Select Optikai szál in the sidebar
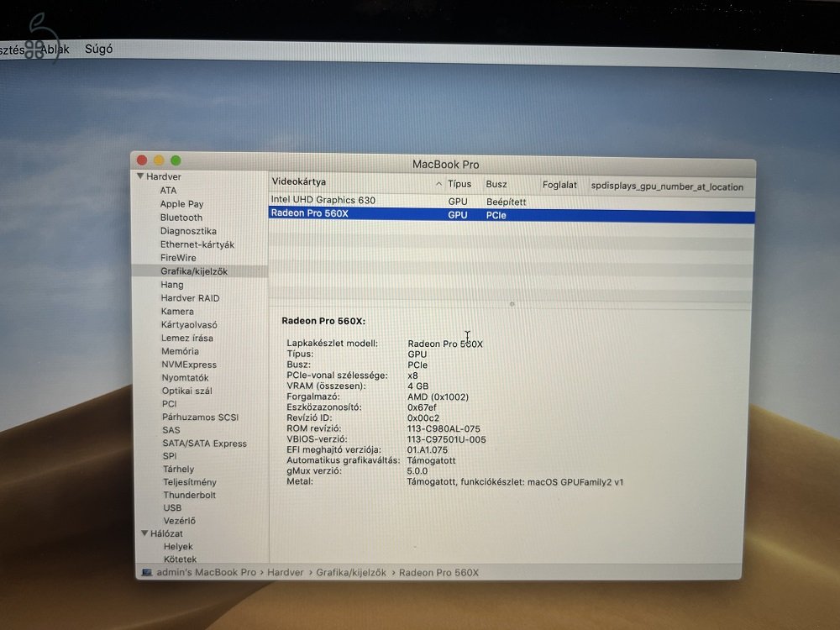Screen dimensions: 840x630 [x=187, y=391]
